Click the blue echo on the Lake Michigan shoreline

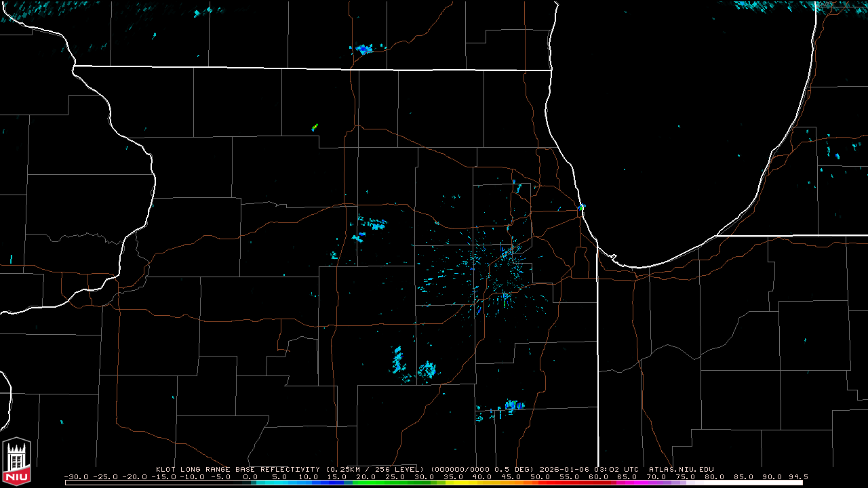pyautogui.click(x=581, y=207)
